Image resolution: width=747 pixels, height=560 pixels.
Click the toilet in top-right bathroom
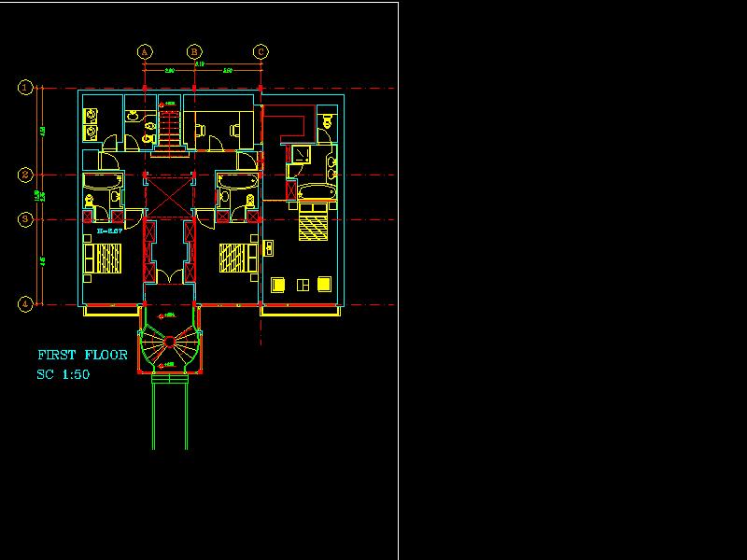pos(326,119)
